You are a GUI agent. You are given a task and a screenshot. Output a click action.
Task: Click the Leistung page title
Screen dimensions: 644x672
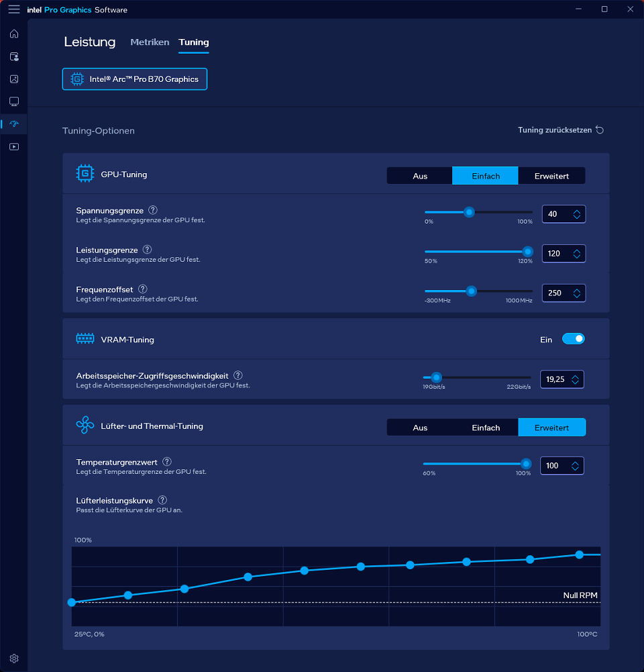coord(89,42)
